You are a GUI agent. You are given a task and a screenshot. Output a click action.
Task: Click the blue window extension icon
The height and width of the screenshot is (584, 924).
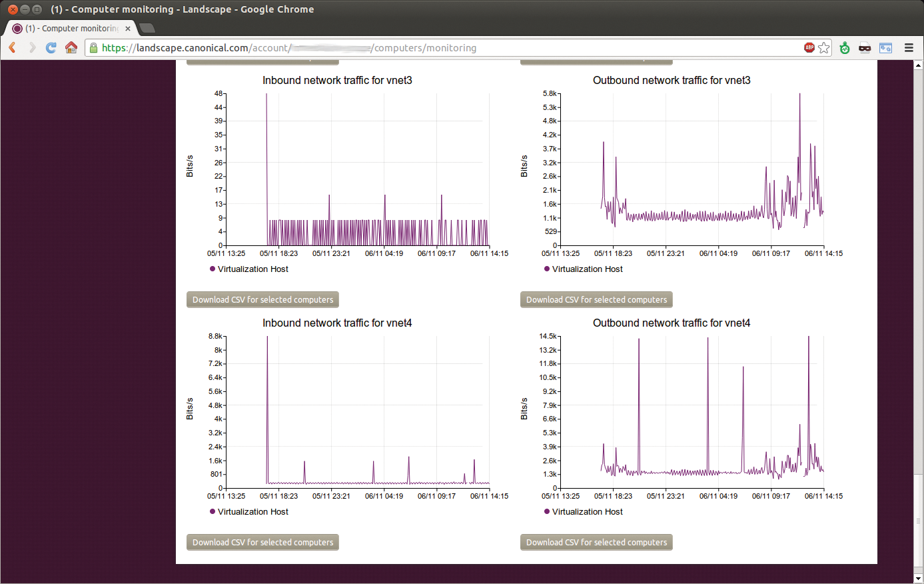point(885,47)
